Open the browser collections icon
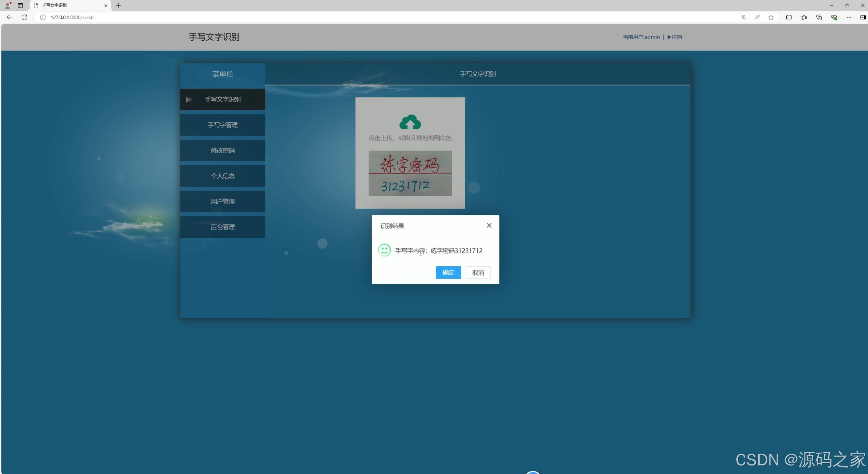This screenshot has width=868, height=474. pos(819,17)
